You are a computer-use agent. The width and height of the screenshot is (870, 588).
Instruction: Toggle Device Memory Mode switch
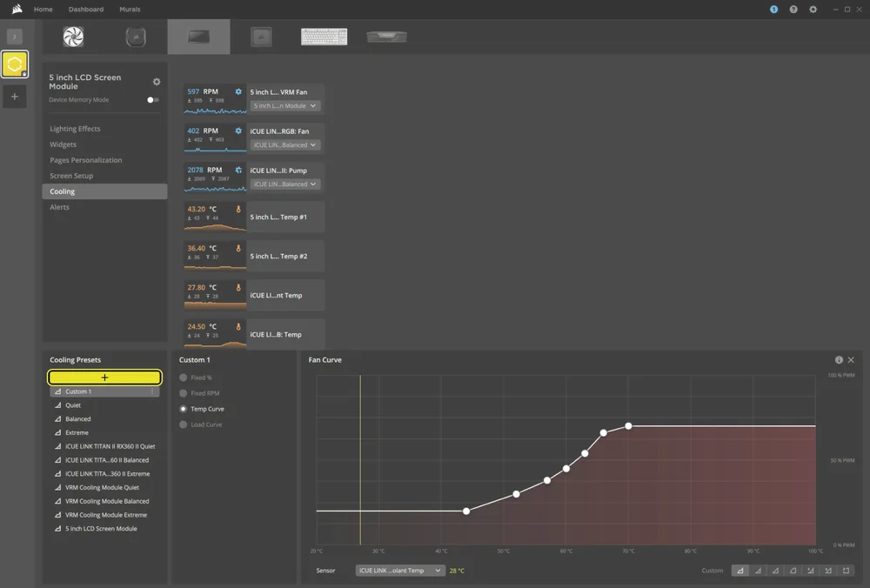[152, 100]
